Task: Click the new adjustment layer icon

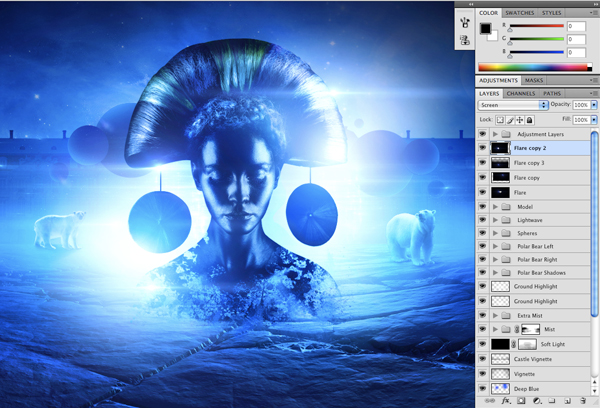Action: [537, 401]
